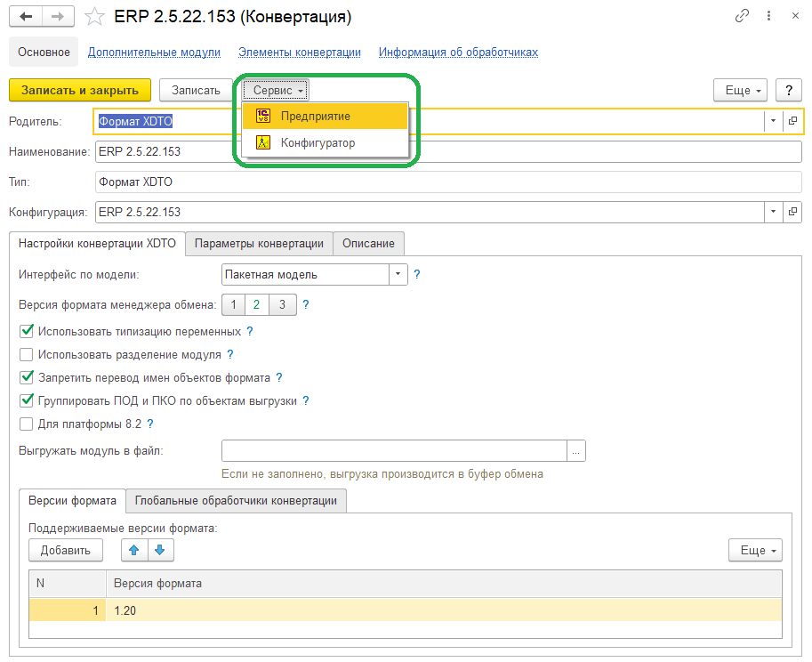The image size is (812, 662).
Task: Enable Для платформы 8.2 checkbox
Action: 26,424
